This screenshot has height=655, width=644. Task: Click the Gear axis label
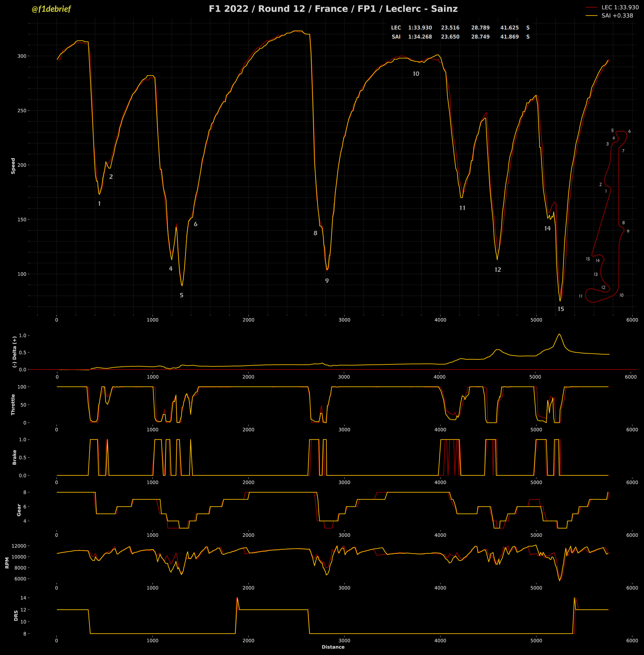19,509
